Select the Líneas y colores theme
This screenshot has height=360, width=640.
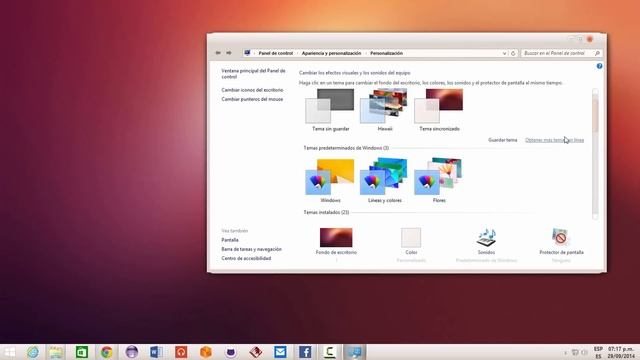tap(384, 180)
